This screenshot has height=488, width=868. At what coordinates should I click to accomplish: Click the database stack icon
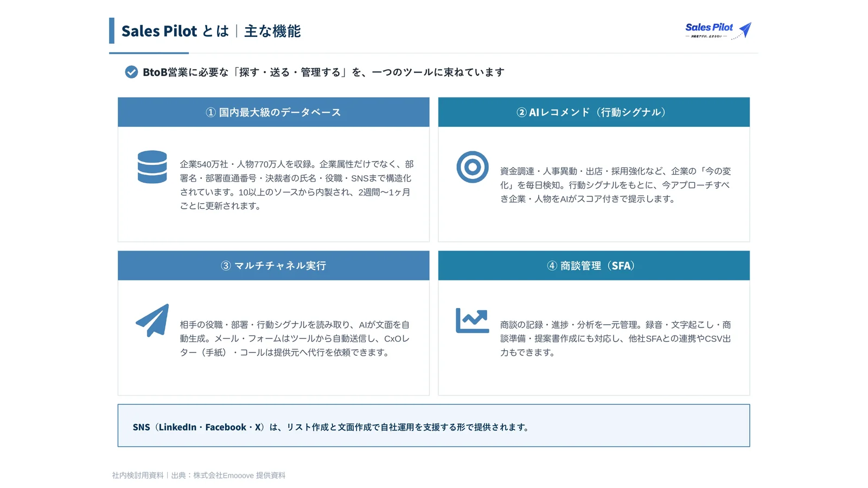point(152,167)
